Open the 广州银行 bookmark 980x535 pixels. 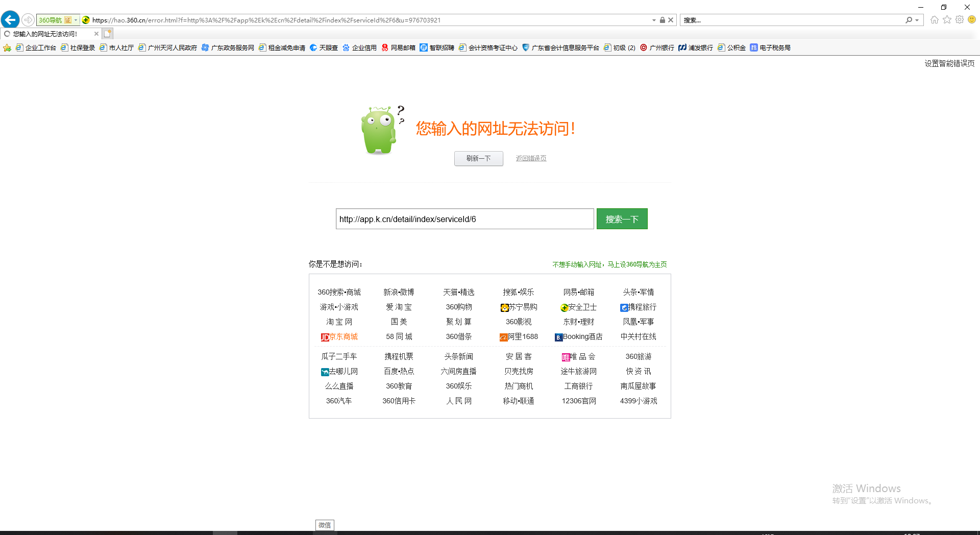click(x=657, y=47)
